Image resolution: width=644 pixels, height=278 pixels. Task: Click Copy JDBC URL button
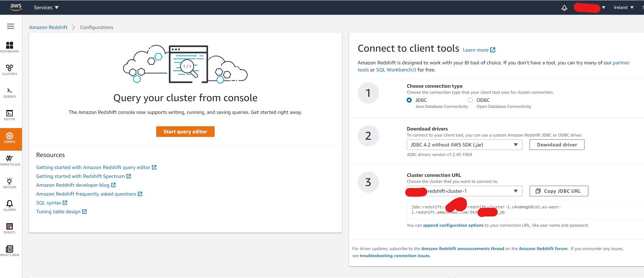559,191
